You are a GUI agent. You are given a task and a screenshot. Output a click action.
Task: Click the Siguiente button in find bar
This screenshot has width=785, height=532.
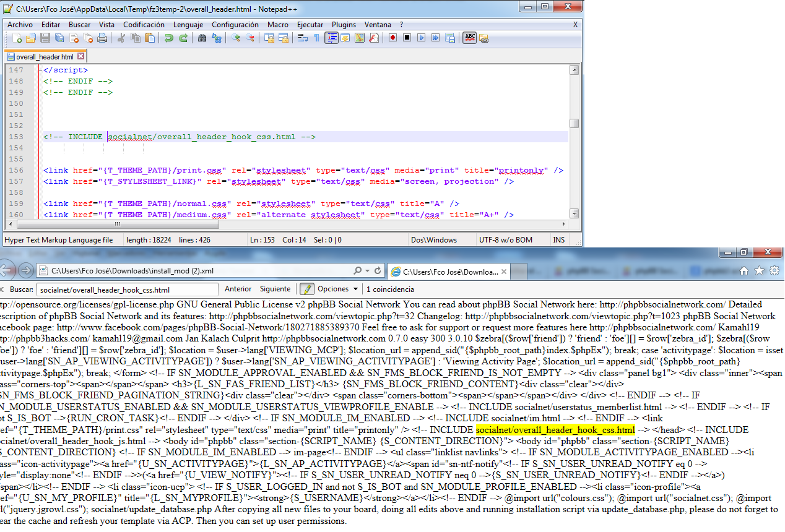click(275, 289)
